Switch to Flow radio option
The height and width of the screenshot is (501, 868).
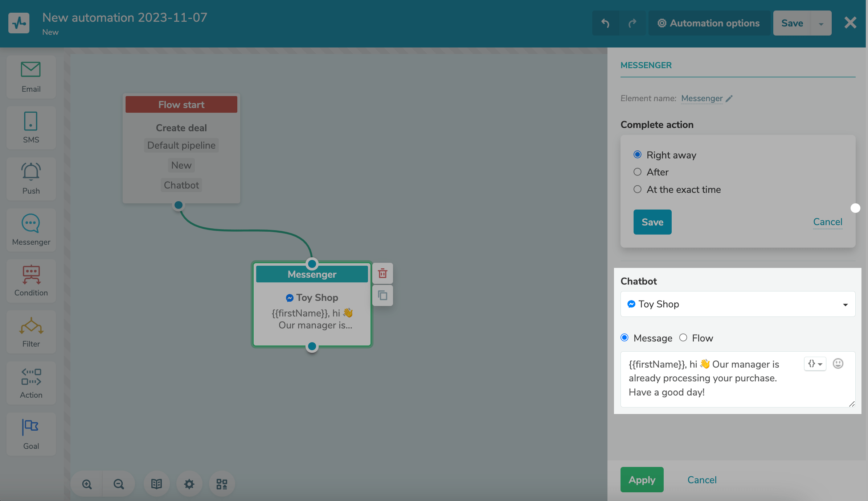tap(683, 338)
